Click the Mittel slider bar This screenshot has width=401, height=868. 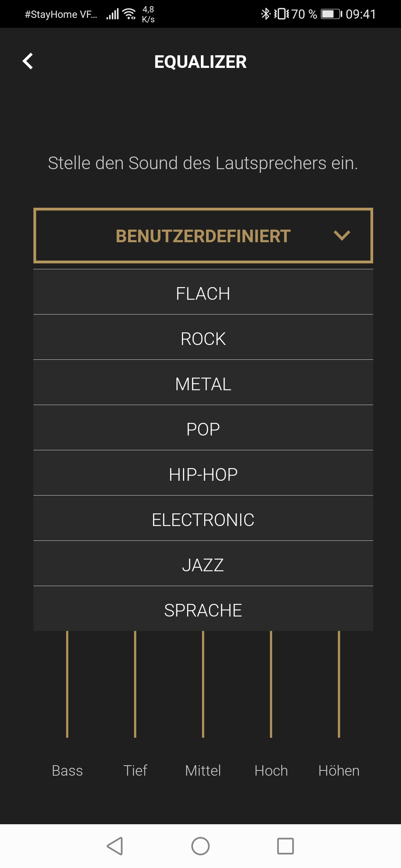click(x=203, y=684)
